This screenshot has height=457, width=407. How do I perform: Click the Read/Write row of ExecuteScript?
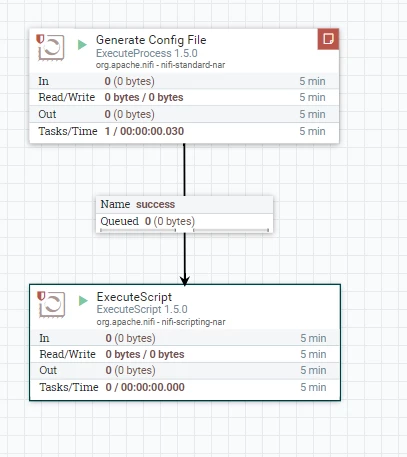pyautogui.click(x=185, y=354)
